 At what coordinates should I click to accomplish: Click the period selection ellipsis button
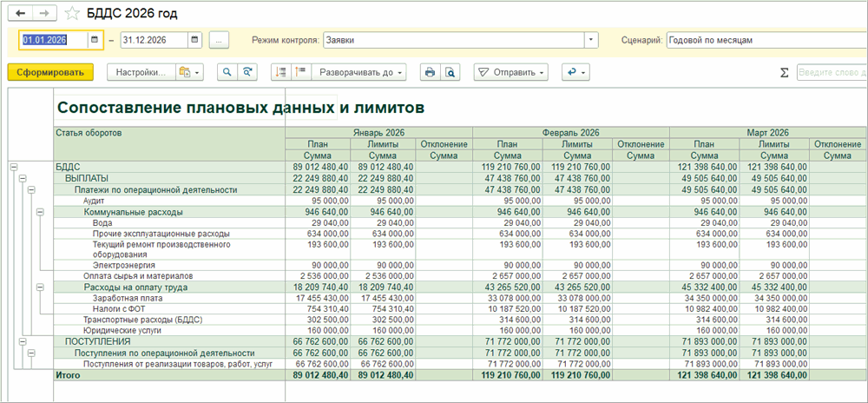pyautogui.click(x=219, y=40)
